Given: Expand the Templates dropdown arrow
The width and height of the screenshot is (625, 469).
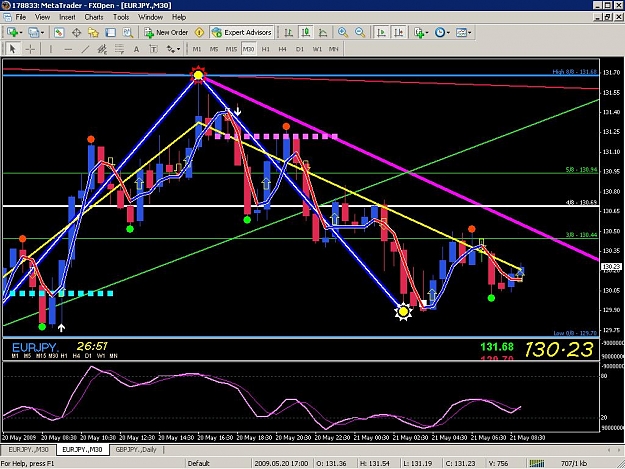Looking at the screenshot, I should pos(470,33).
